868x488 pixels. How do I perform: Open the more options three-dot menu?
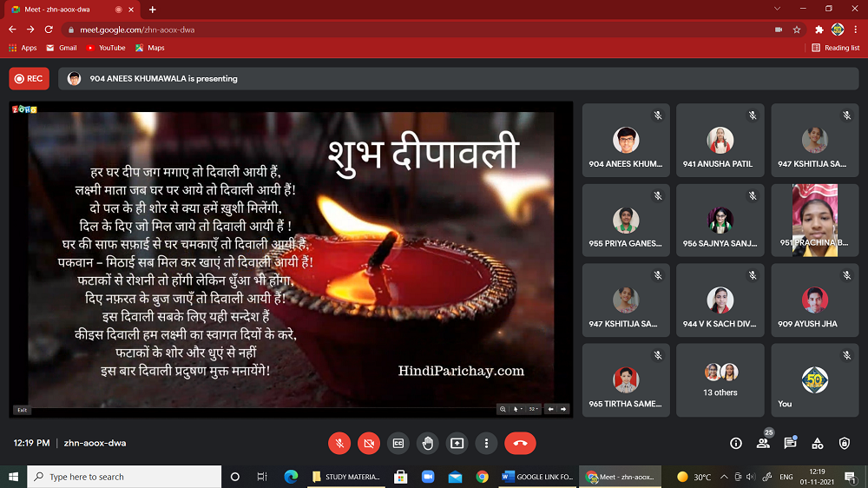(486, 443)
